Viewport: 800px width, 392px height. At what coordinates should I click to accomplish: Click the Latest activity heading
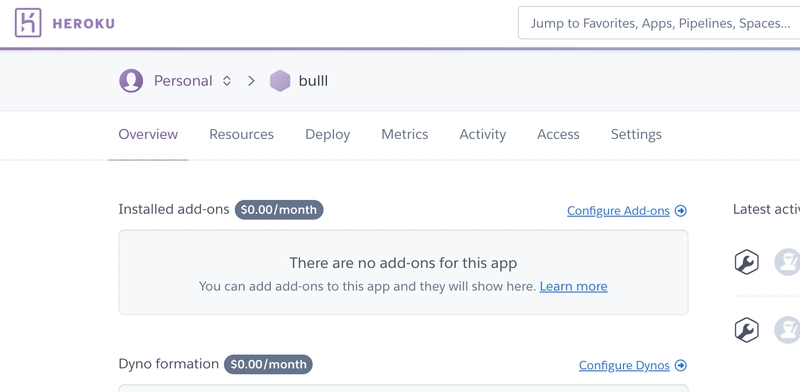(x=766, y=209)
